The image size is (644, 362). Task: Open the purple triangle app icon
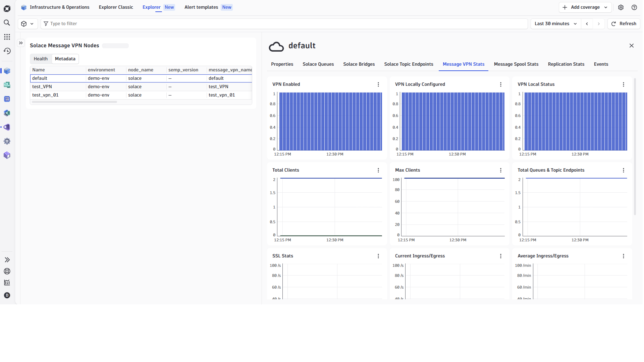pos(7,127)
